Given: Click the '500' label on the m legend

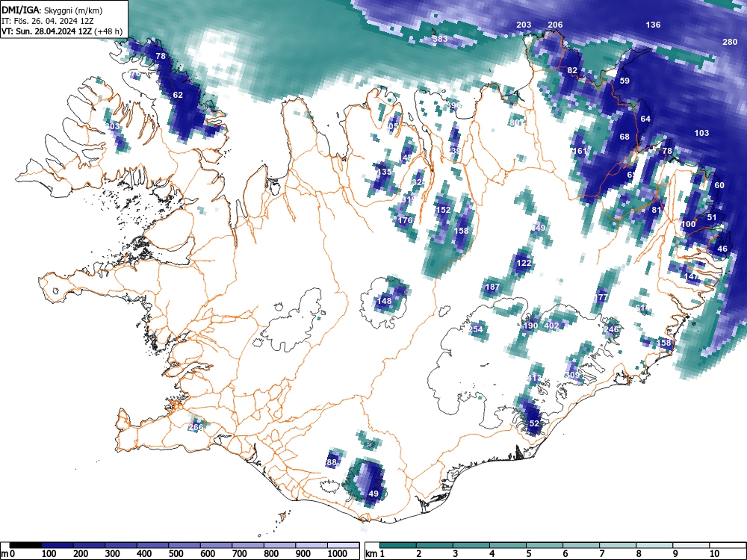Looking at the screenshot, I should pyautogui.click(x=176, y=554).
